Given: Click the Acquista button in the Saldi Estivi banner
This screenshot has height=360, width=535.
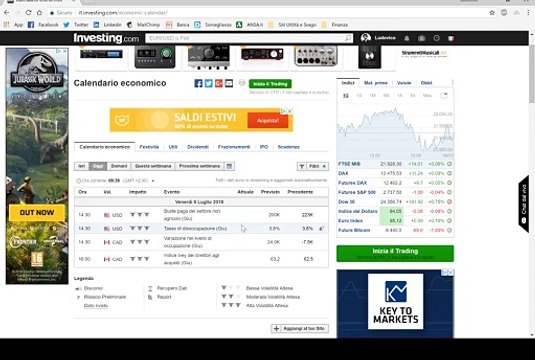Looking at the screenshot, I should [x=268, y=120].
